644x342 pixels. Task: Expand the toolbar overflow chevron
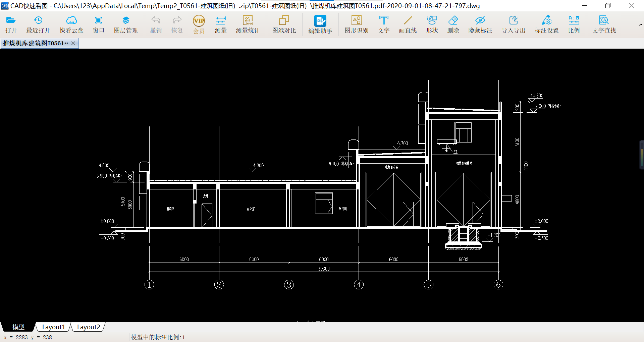point(640,24)
